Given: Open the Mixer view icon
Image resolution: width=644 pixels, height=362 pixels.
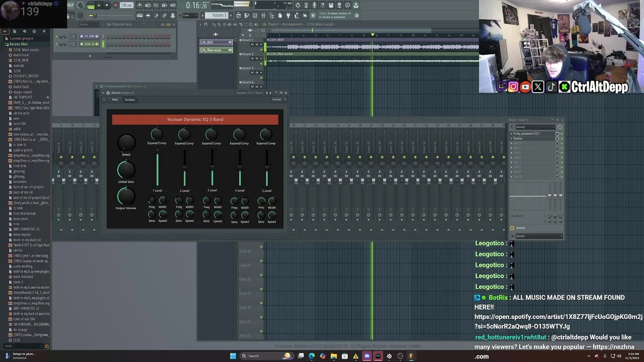Looking at the screenshot, I should coord(263,16).
